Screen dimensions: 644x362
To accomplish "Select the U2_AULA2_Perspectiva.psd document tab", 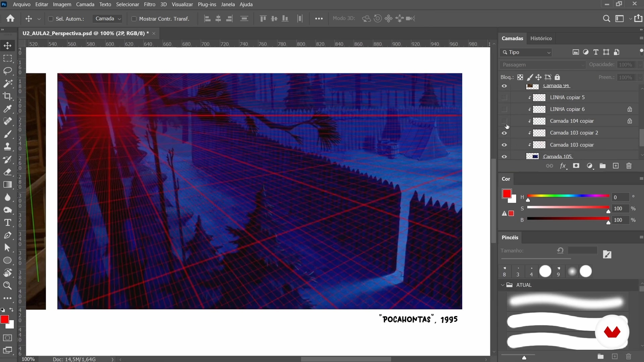I will point(86,33).
